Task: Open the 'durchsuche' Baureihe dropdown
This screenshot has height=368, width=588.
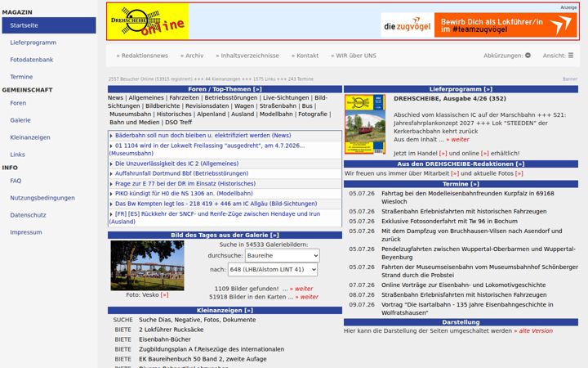Action: click(x=283, y=256)
